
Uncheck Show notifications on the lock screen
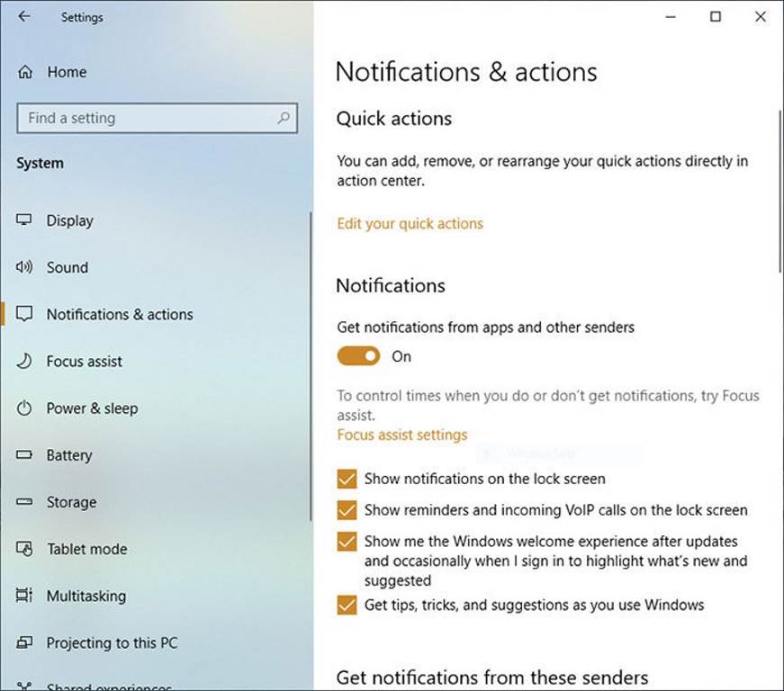pyautogui.click(x=347, y=479)
